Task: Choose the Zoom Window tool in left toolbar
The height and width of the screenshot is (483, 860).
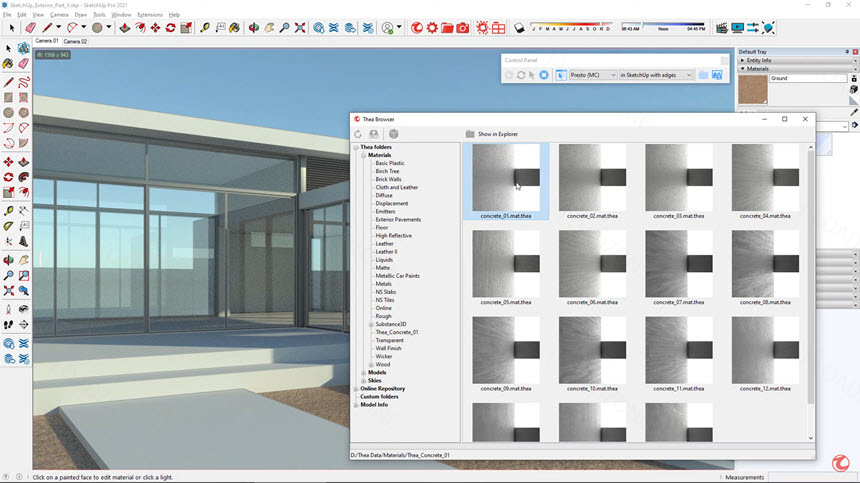Action: (24, 275)
